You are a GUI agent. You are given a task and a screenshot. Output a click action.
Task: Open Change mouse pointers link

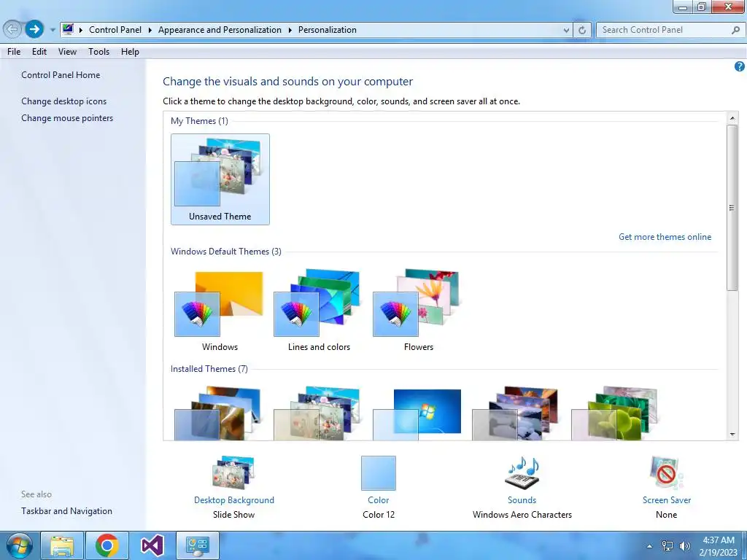[x=67, y=117]
